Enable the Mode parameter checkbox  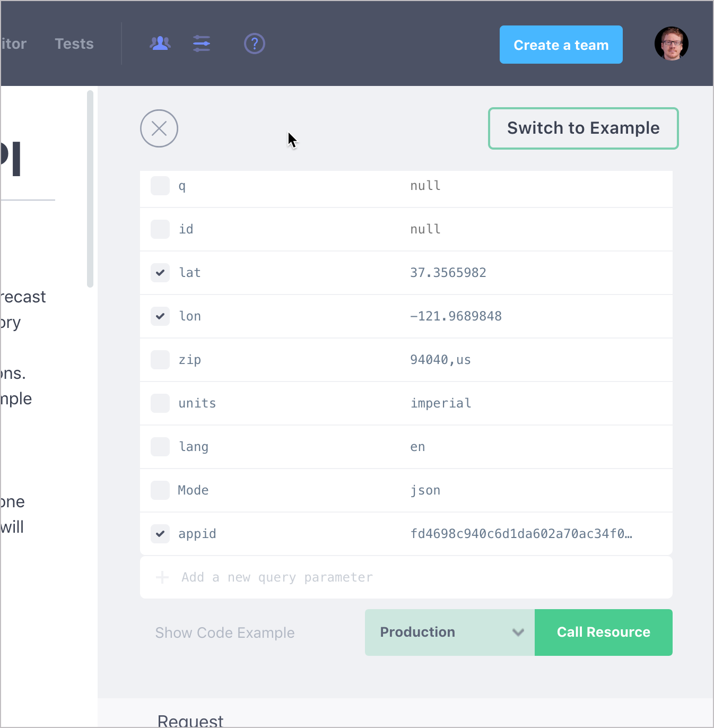160,490
